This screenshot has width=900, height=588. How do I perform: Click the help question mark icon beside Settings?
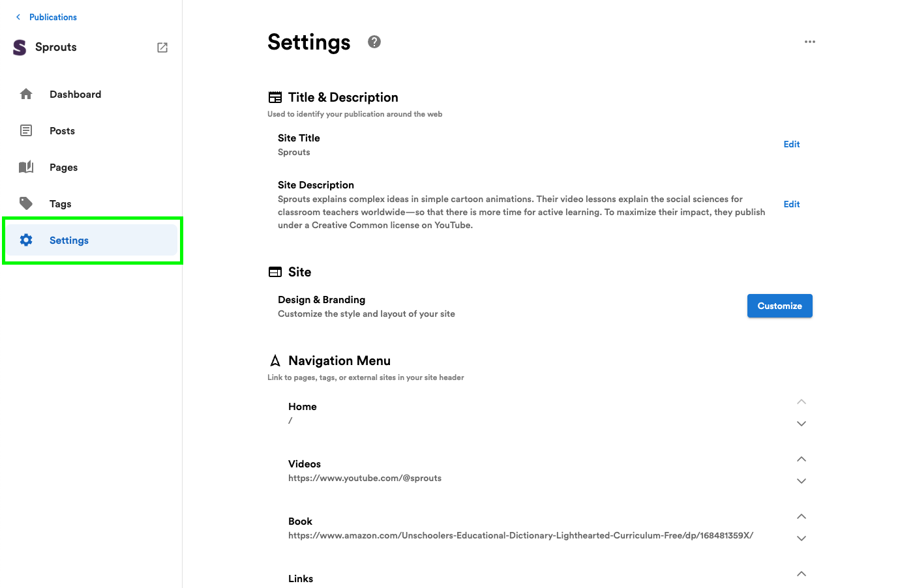(x=374, y=42)
